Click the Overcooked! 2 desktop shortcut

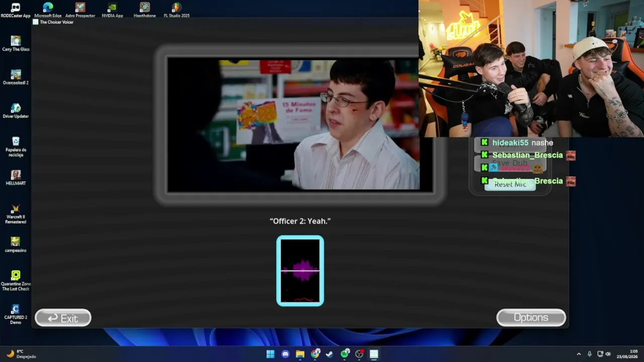click(16, 77)
